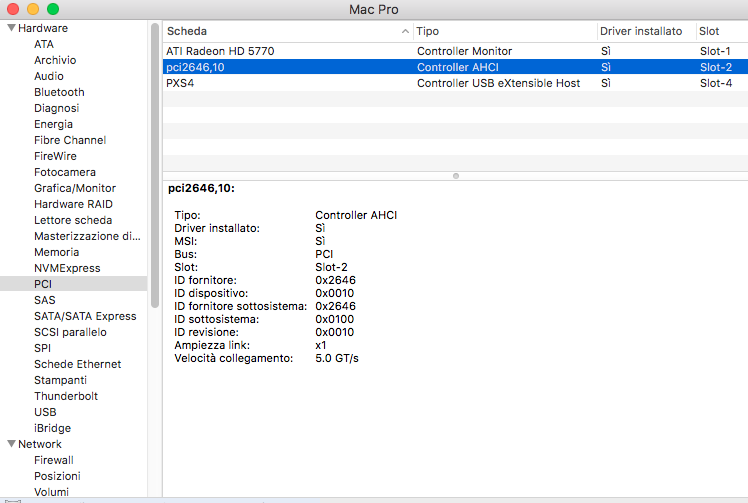This screenshot has height=503, width=748.
Task: Click the Hardware section label
Action: point(43,28)
